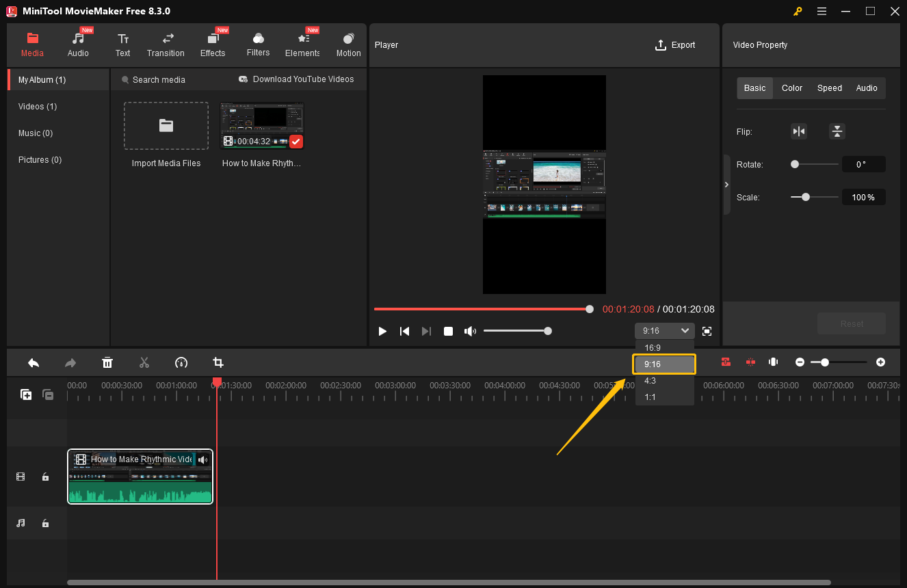Click the timeline zoom slider
This screenshot has height=588, width=907.
coord(839,362)
